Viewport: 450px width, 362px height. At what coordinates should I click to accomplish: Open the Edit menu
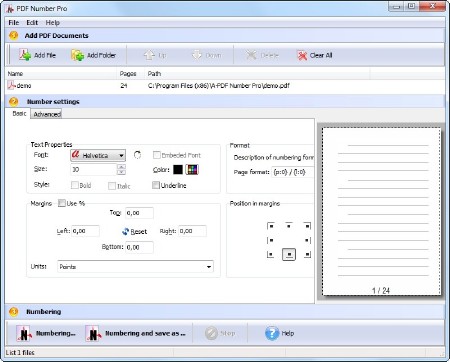click(x=32, y=23)
